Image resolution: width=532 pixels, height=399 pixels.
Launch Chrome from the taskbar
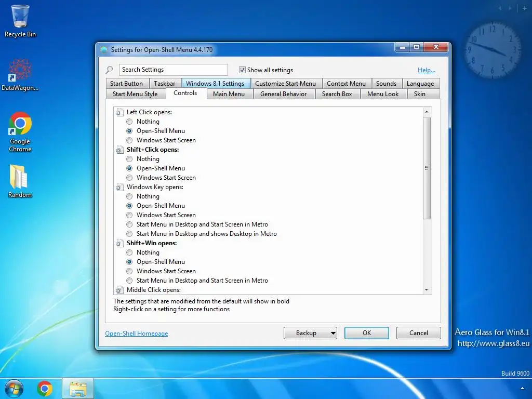pyautogui.click(x=45, y=389)
